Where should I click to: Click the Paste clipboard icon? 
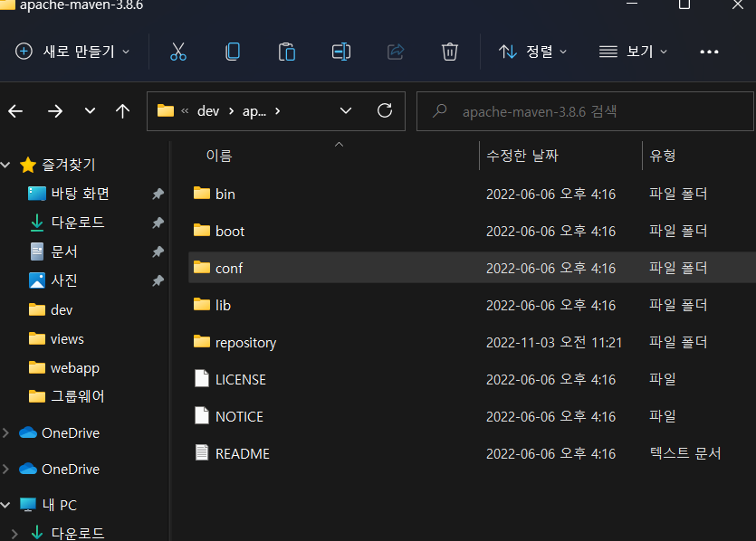pos(287,52)
